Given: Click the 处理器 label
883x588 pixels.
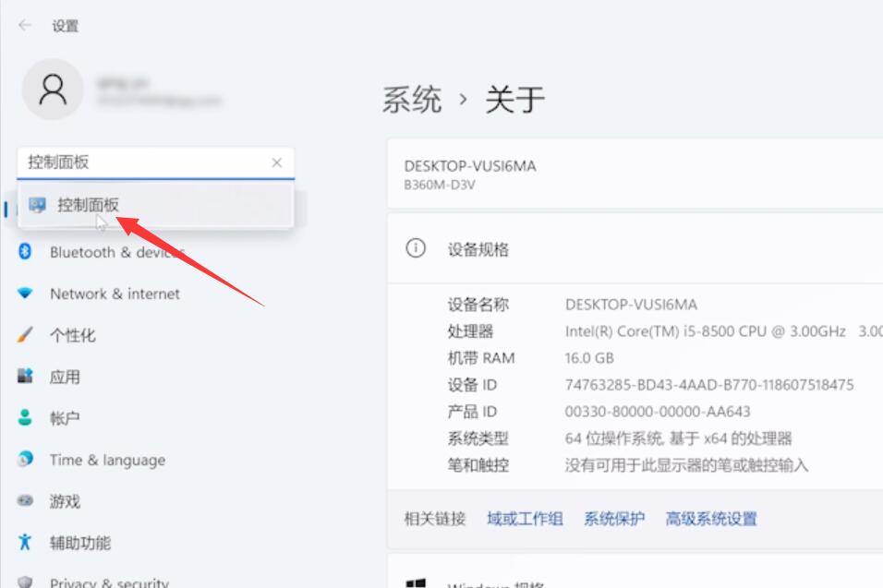Looking at the screenshot, I should [x=470, y=331].
